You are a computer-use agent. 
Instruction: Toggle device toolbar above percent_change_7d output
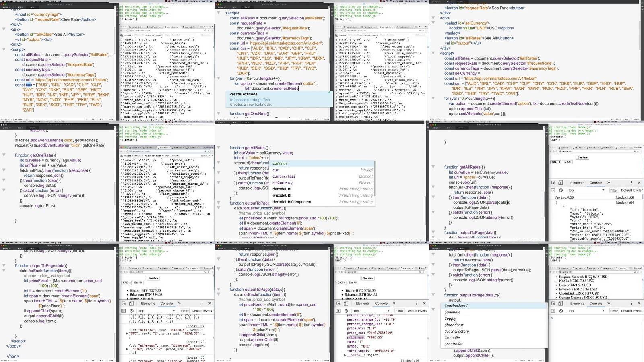coord(346,304)
